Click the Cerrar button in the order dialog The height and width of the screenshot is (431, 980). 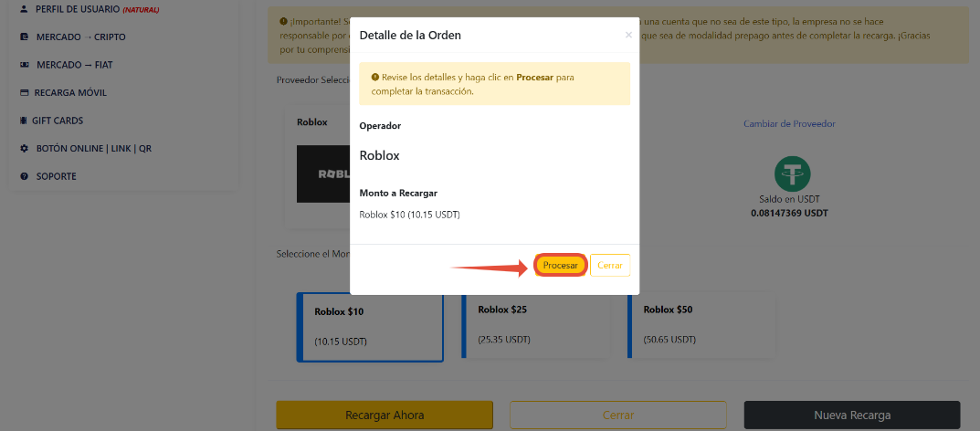[610, 265]
